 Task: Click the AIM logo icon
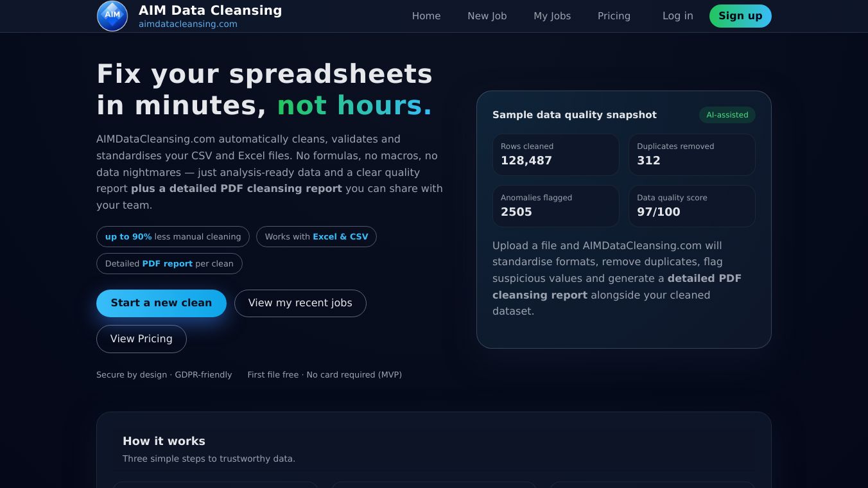(x=112, y=16)
